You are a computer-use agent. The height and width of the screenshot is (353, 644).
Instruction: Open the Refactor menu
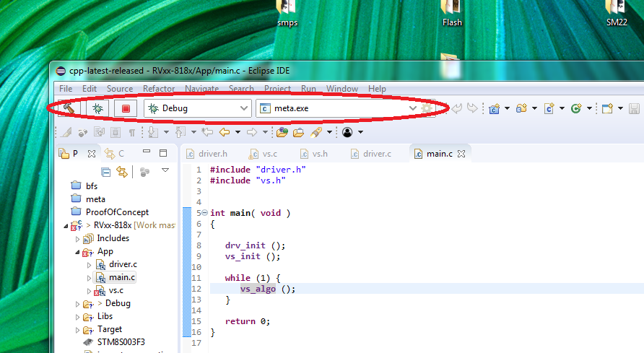click(x=158, y=89)
